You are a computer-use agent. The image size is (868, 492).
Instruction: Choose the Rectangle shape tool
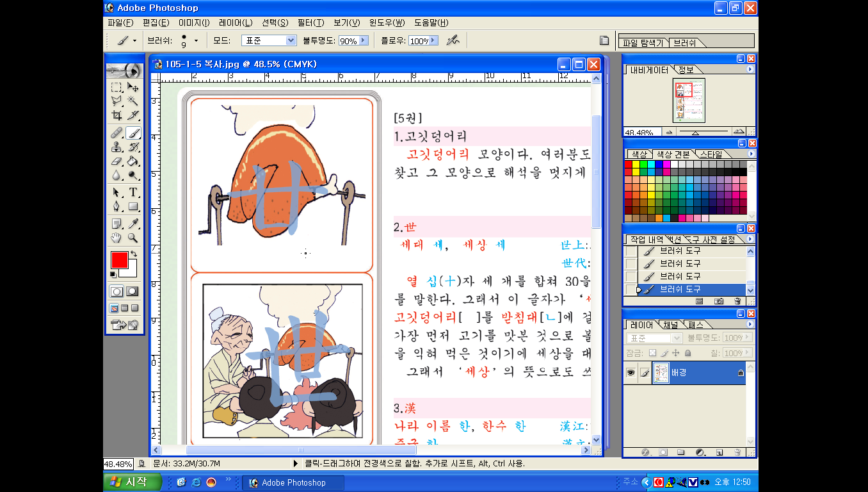tap(133, 207)
